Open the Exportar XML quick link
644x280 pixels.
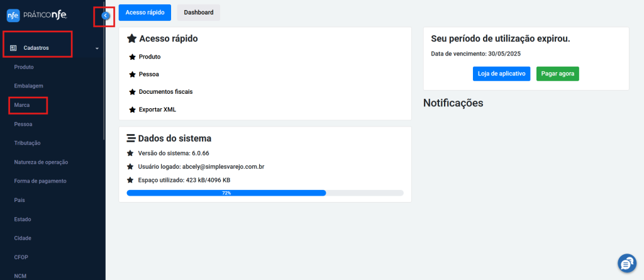[157, 109]
